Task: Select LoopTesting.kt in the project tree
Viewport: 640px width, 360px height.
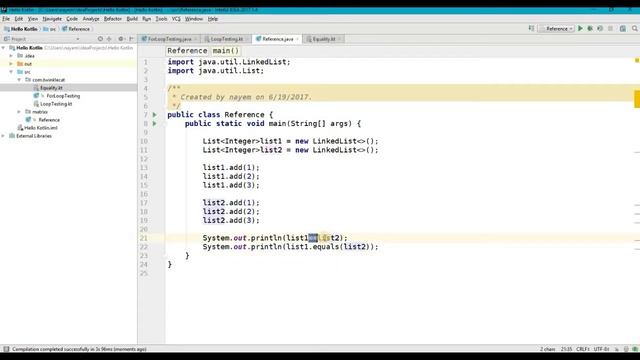Action: (56, 104)
